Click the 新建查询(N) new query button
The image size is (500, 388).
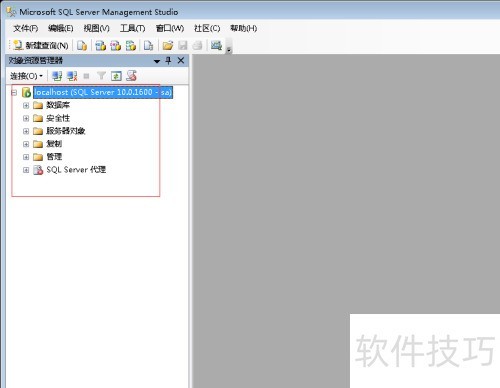click(41, 45)
